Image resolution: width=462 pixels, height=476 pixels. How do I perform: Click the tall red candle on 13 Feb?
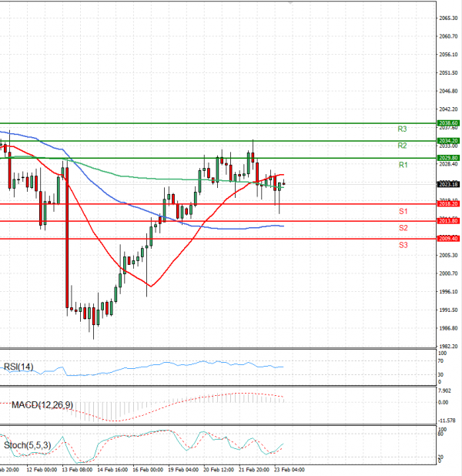[x=67, y=237]
